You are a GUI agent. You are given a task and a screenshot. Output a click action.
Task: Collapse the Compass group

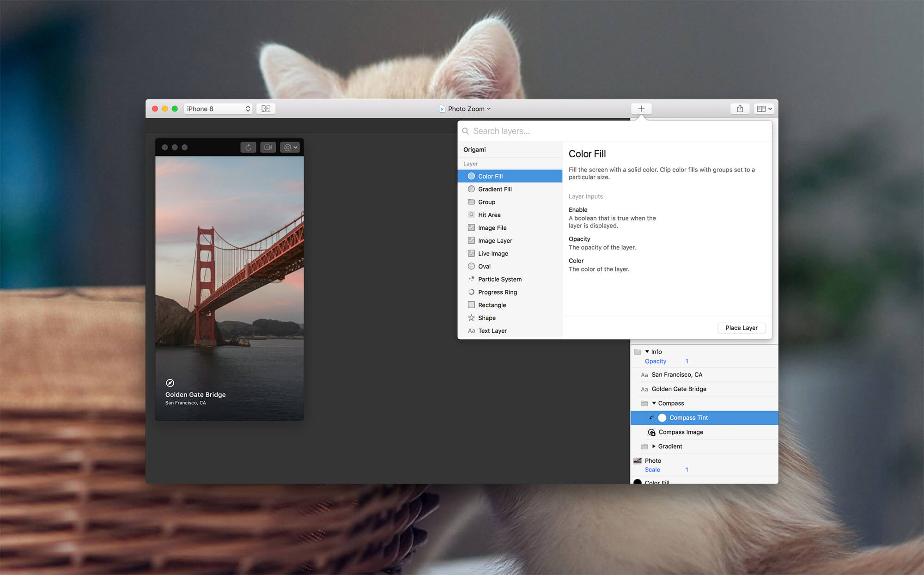(x=654, y=404)
